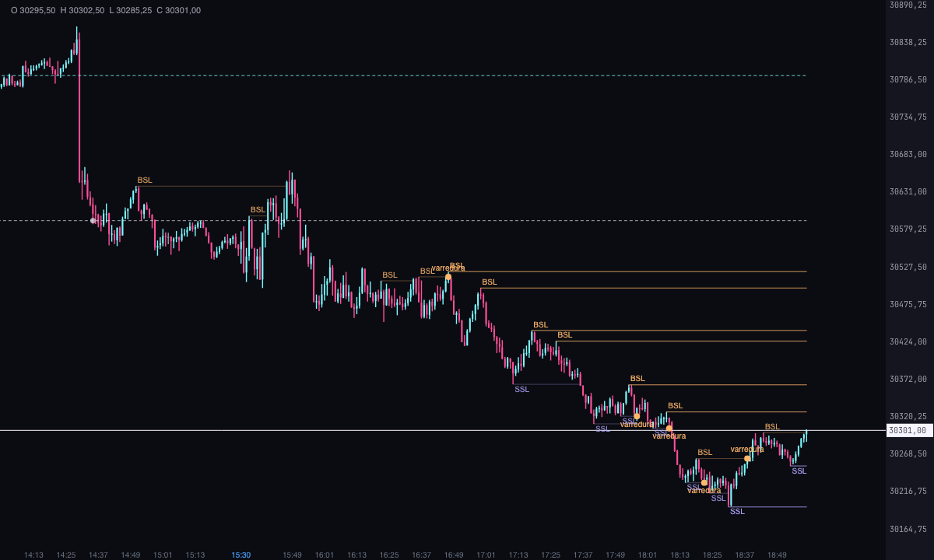
Task: Click price label 30786,50 on the axis
Action: click(x=908, y=79)
